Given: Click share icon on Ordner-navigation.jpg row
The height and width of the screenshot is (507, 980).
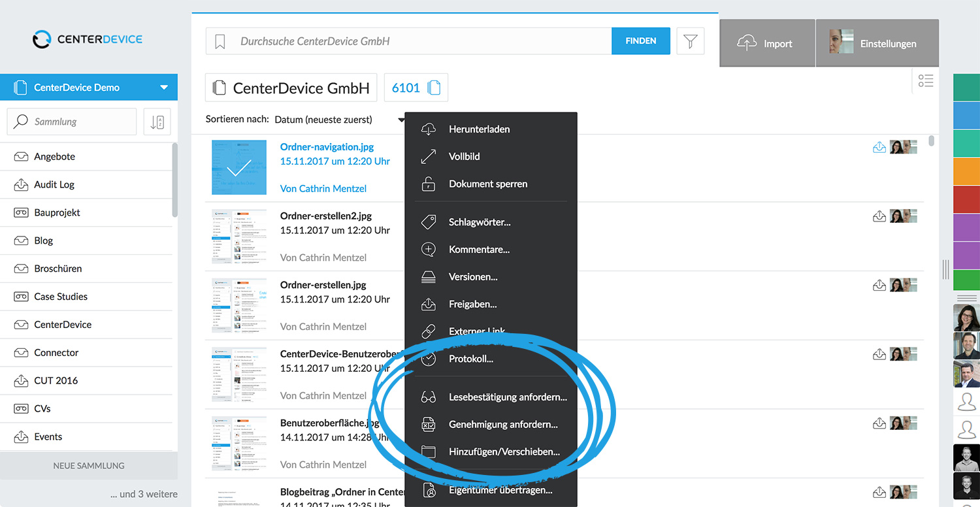Looking at the screenshot, I should coord(879,147).
